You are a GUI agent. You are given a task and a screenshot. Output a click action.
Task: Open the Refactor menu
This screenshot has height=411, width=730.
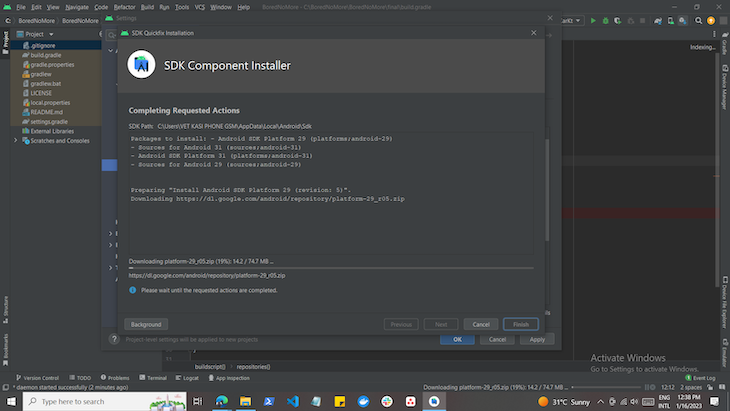[124, 7]
